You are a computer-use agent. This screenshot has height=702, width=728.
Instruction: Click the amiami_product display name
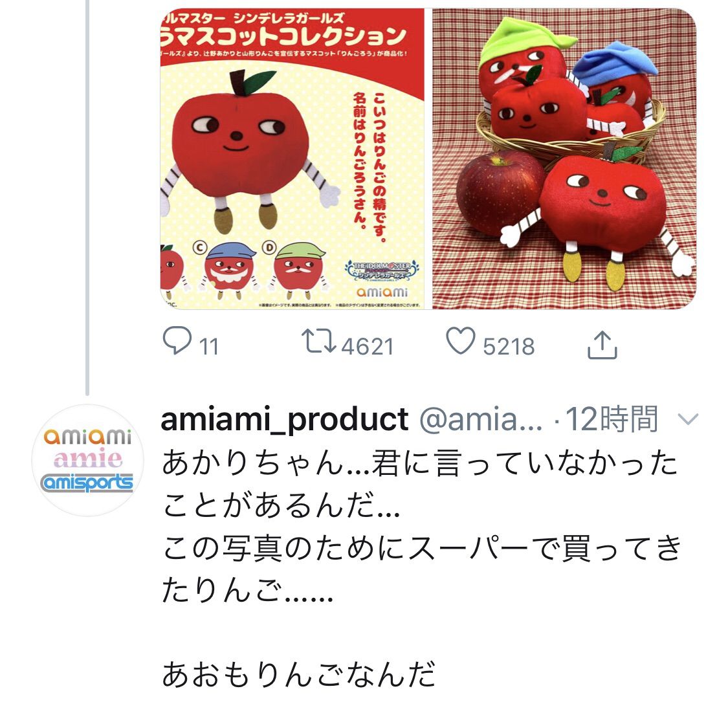coord(285,419)
